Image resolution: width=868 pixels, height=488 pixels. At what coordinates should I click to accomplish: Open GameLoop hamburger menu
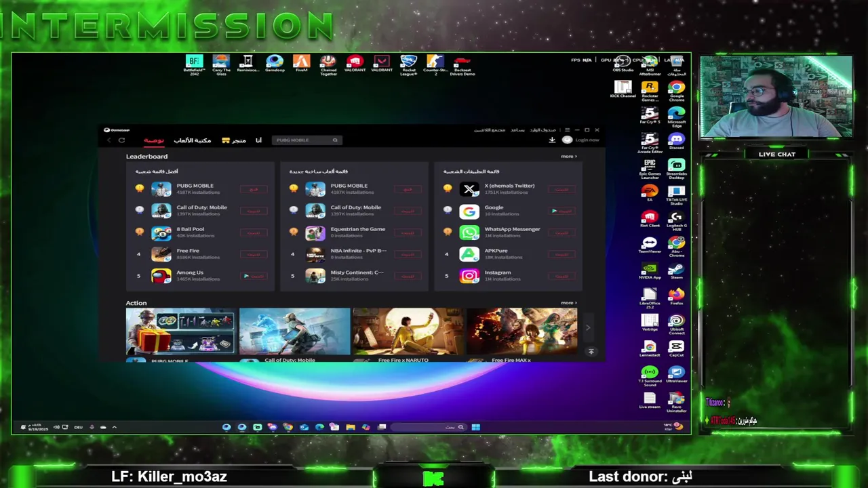click(567, 130)
